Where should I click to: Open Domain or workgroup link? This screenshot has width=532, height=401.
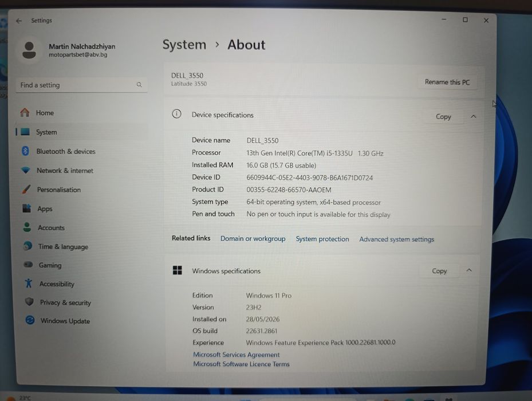point(253,238)
